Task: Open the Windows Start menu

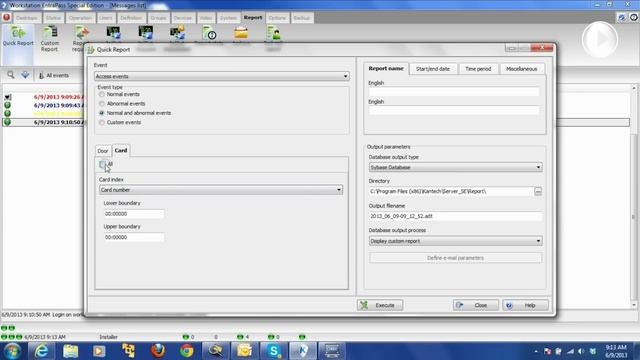Action: point(12,351)
